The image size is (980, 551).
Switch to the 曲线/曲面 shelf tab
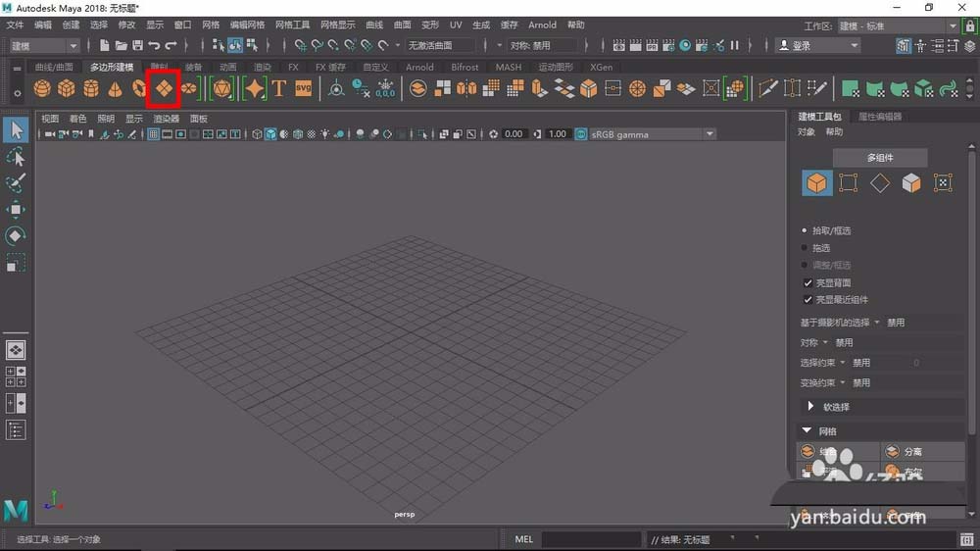[54, 68]
